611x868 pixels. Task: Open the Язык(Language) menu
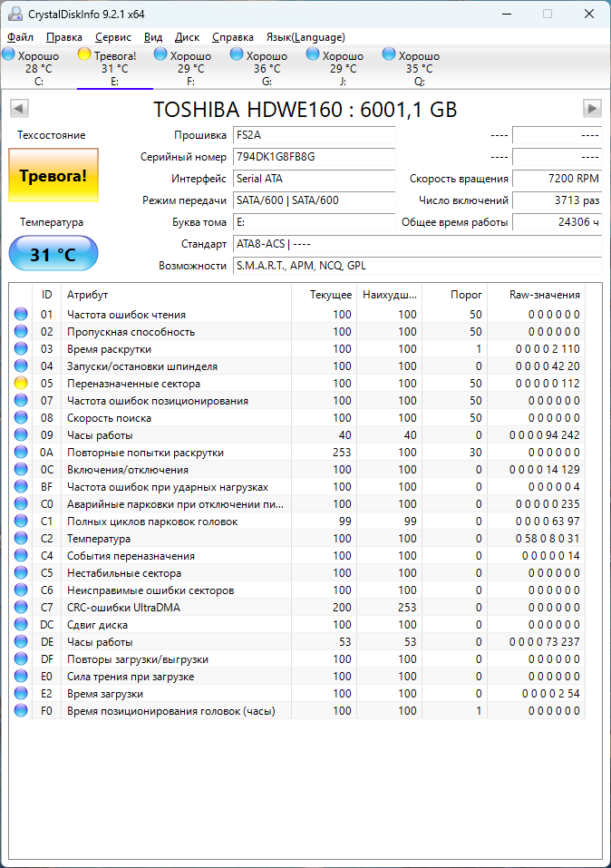click(305, 37)
